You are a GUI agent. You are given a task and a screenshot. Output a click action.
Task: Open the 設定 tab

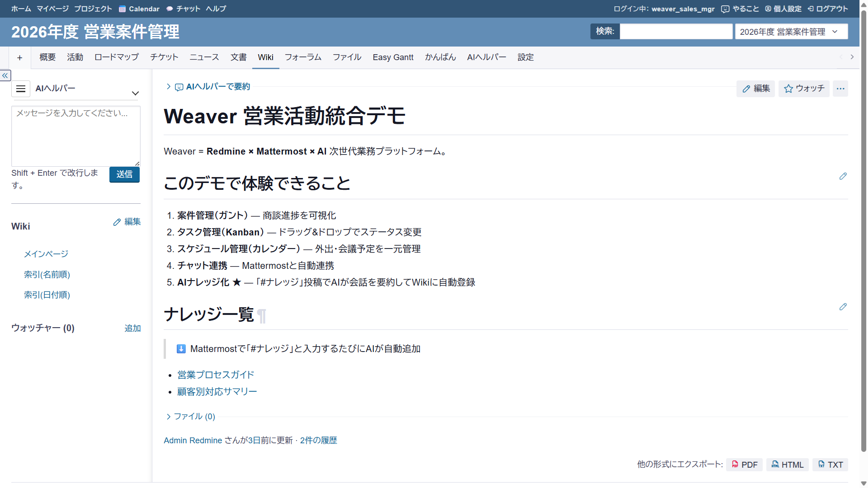pos(526,57)
